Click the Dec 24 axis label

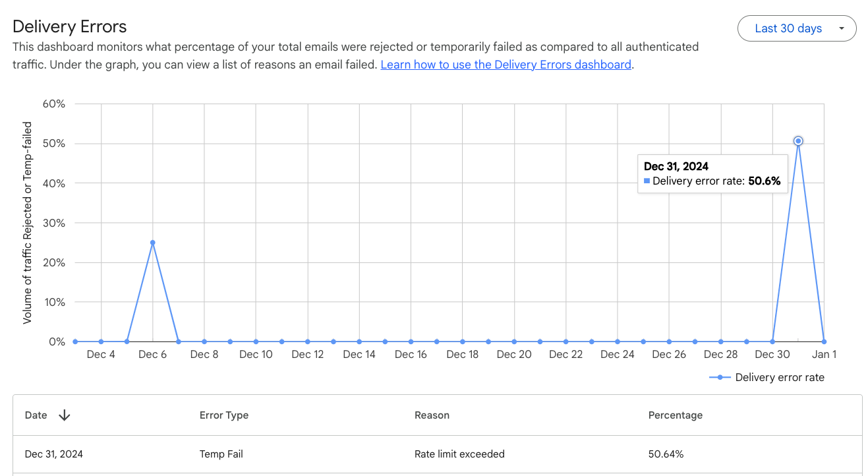click(x=618, y=354)
